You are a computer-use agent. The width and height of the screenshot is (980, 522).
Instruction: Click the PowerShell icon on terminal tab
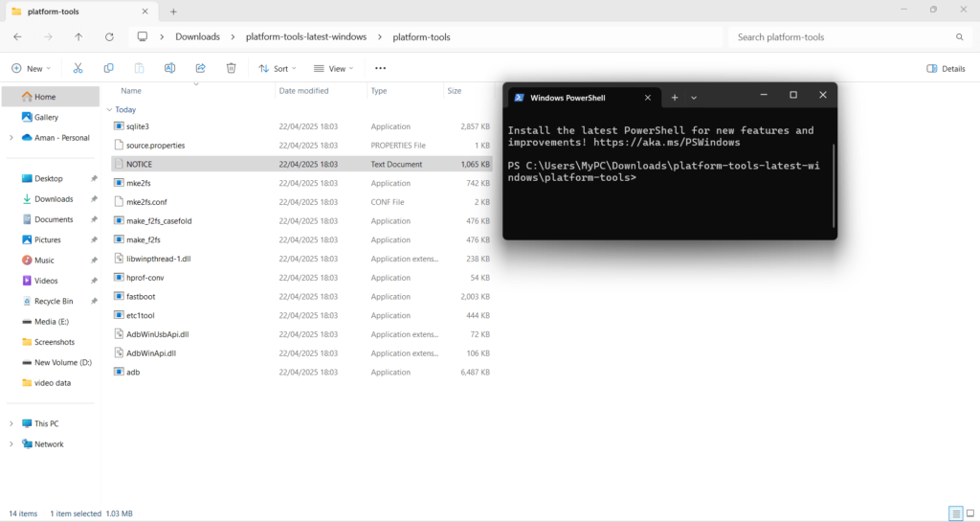coord(519,98)
